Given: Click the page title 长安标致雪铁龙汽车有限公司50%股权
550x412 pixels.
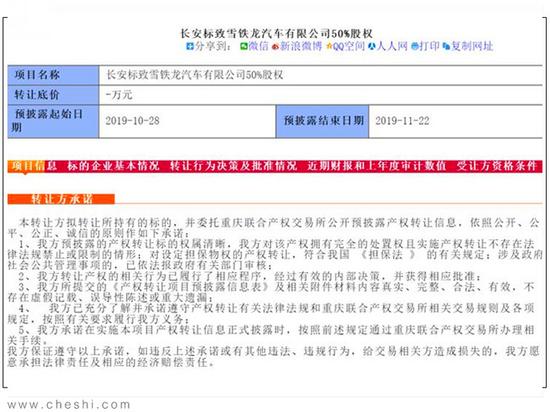Looking at the screenshot, I should tap(276, 34).
